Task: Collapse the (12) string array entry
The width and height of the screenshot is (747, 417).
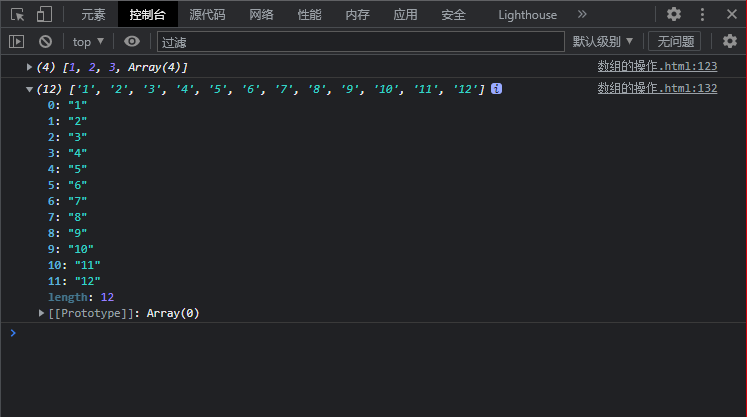Action: click(x=29, y=89)
